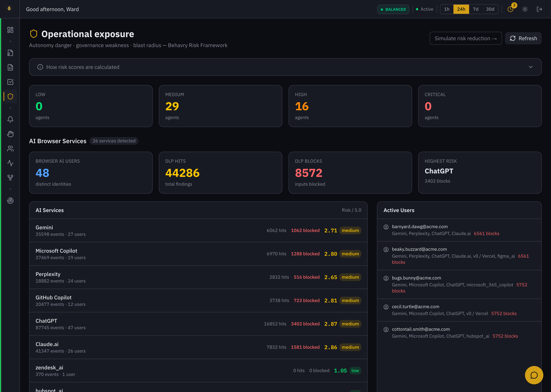Select the 24h time range
This screenshot has height=392, width=551.
(x=461, y=9)
